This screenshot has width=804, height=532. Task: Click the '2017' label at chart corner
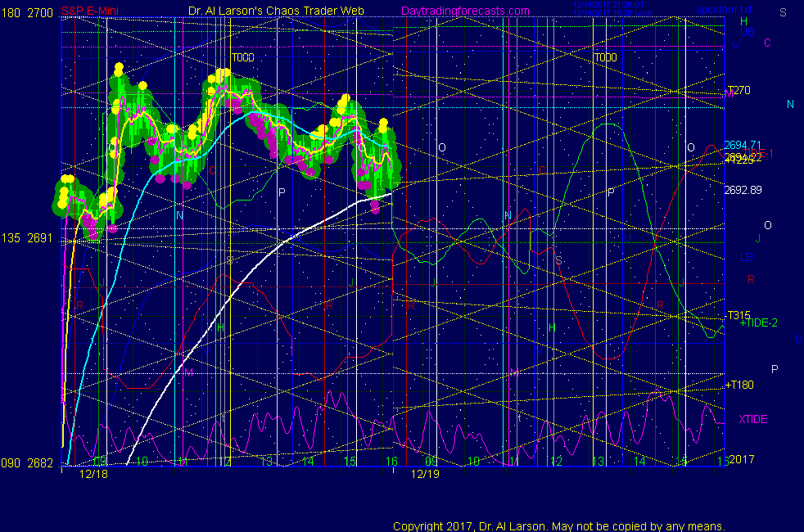(742, 459)
